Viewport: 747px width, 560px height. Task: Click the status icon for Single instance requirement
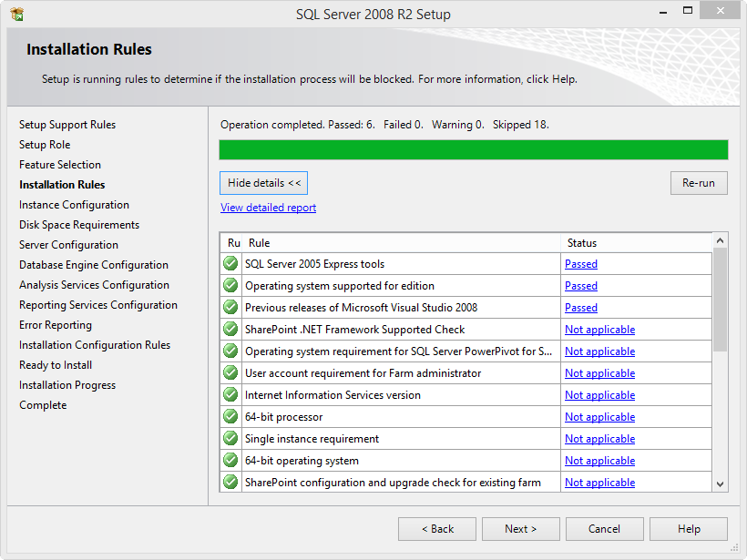click(x=230, y=438)
